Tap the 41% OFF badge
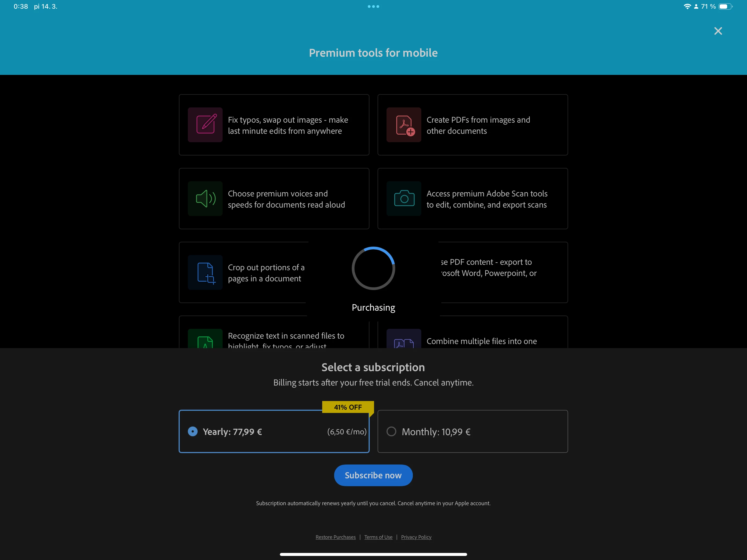The width and height of the screenshot is (747, 560). (347, 407)
